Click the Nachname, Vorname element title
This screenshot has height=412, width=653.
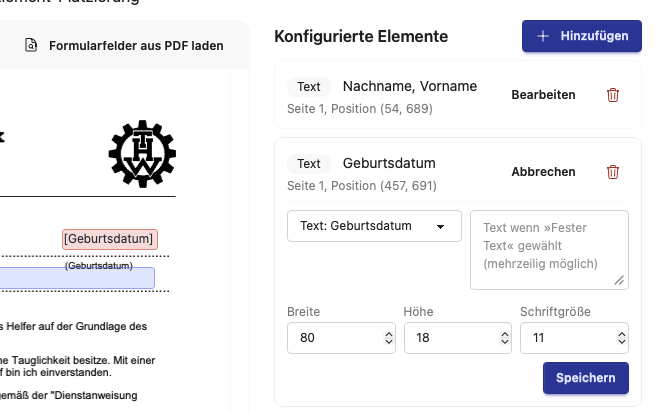pos(410,86)
